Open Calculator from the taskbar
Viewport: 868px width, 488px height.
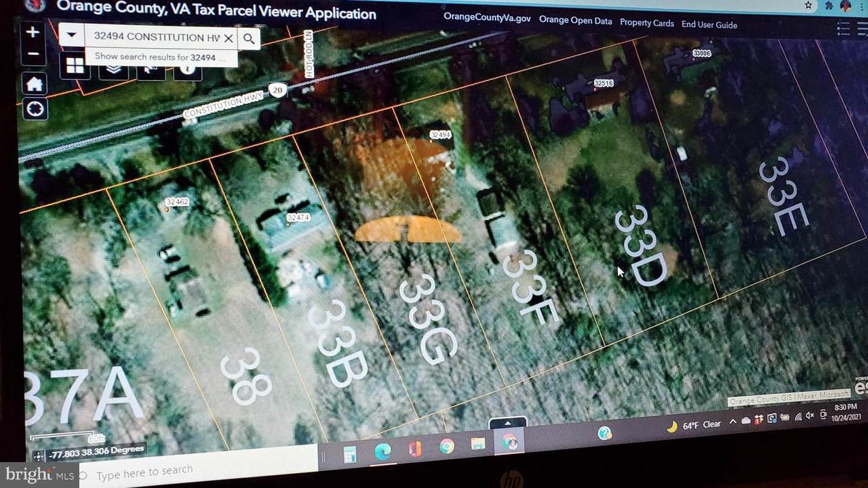350,453
